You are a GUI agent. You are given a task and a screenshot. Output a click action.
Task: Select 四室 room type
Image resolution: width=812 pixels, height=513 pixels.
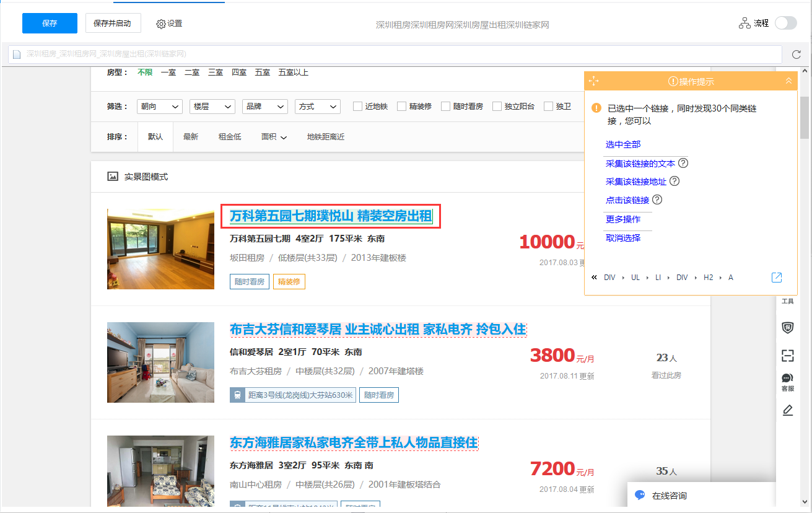[239, 72]
